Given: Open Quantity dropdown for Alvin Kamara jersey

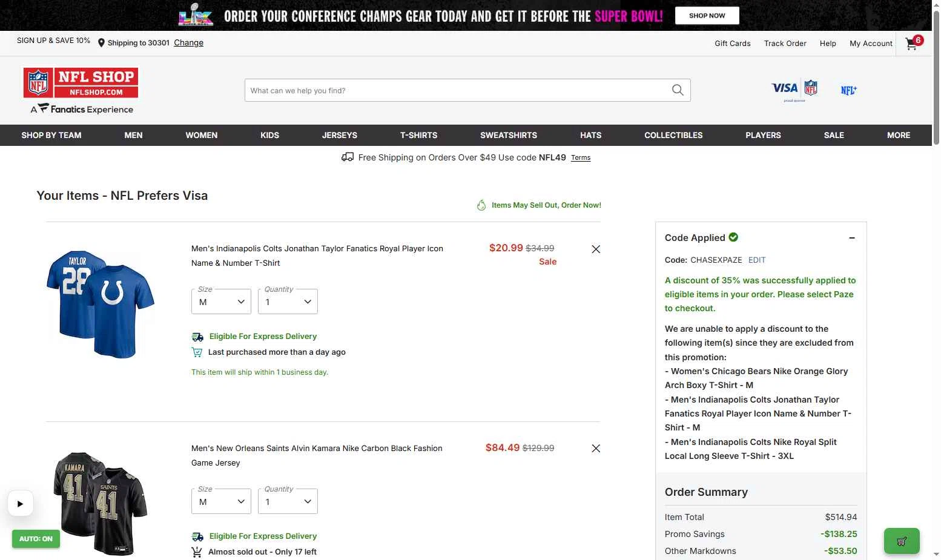Looking at the screenshot, I should [x=288, y=501].
